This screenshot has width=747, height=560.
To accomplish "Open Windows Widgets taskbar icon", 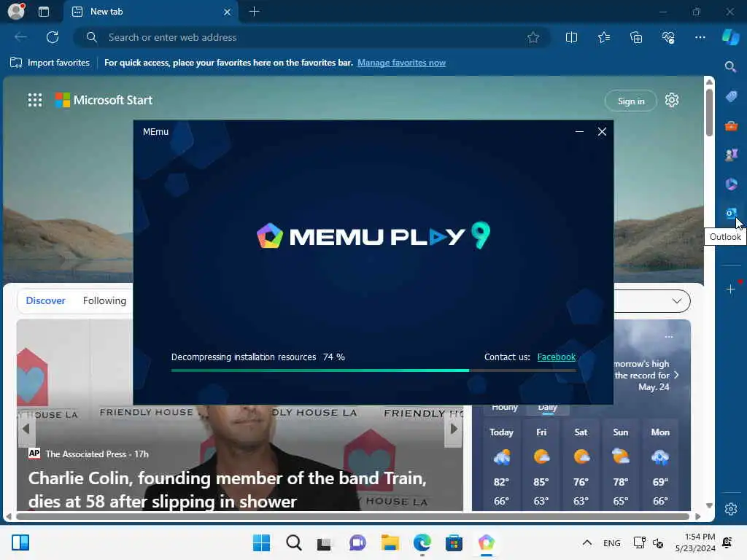I will [20, 542].
